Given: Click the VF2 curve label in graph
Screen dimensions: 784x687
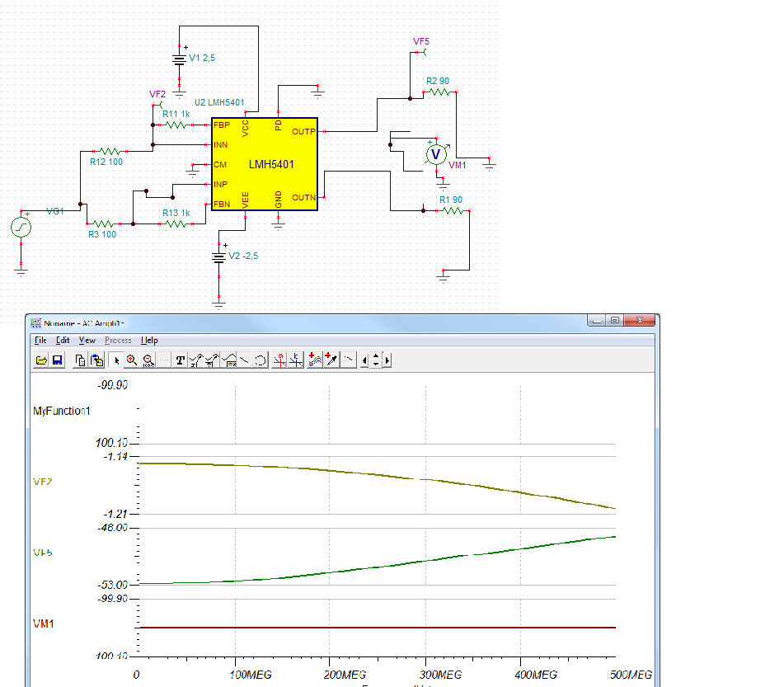Looking at the screenshot, I should click(x=43, y=482).
